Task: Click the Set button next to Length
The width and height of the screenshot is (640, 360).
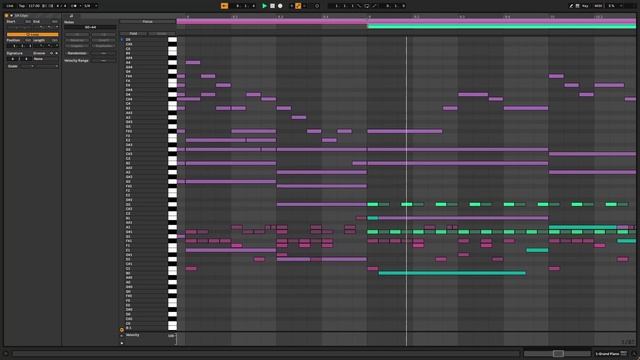Action: click(x=55, y=40)
